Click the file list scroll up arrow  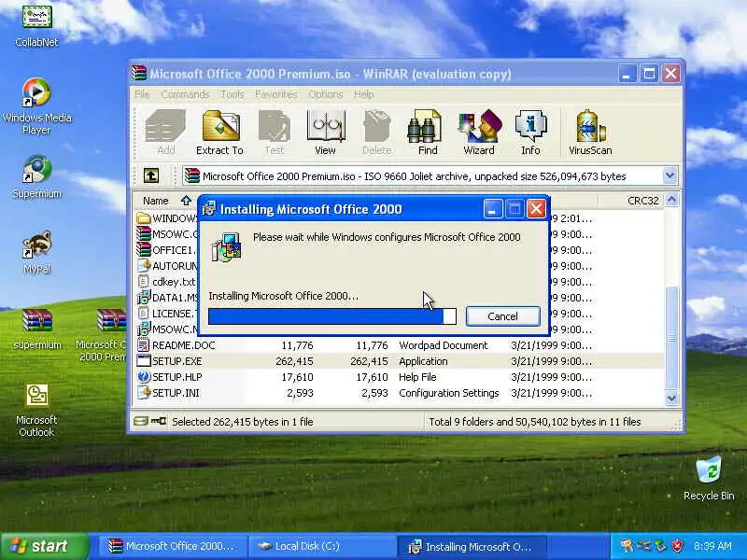[671, 200]
